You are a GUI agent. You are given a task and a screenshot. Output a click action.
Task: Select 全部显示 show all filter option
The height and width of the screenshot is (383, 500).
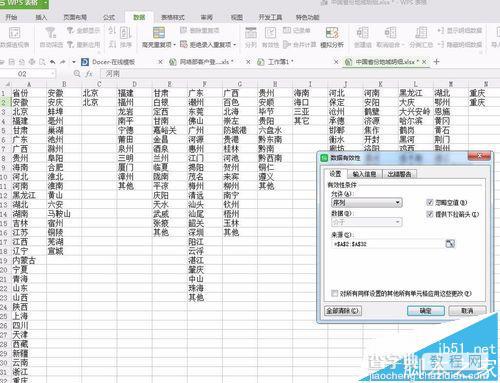coord(84,31)
